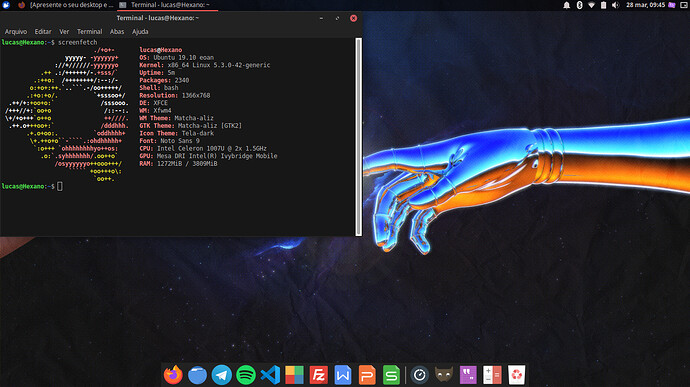Close the Terminal window
This screenshot has height=387, width=690.
pos(353,18)
